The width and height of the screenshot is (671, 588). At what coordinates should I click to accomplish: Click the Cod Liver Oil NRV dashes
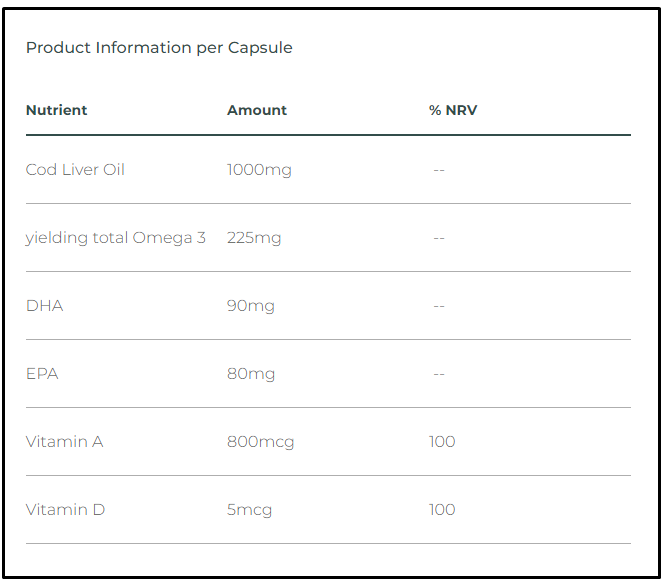pyautogui.click(x=439, y=170)
